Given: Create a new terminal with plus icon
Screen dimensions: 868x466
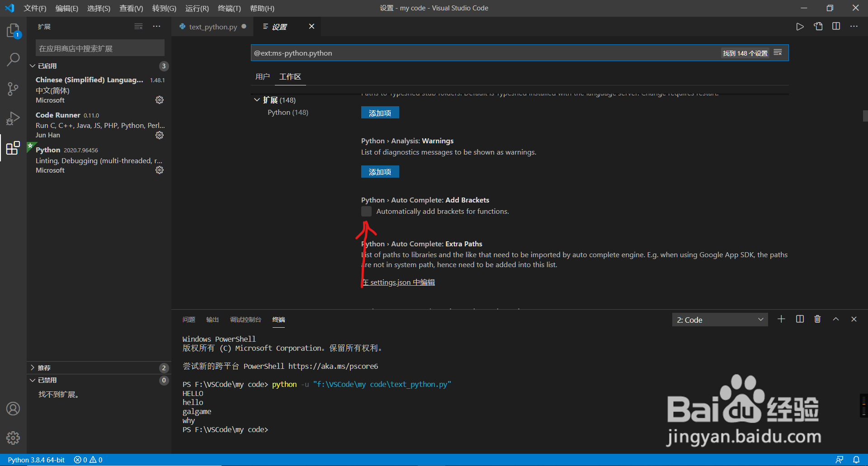Looking at the screenshot, I should tap(781, 319).
